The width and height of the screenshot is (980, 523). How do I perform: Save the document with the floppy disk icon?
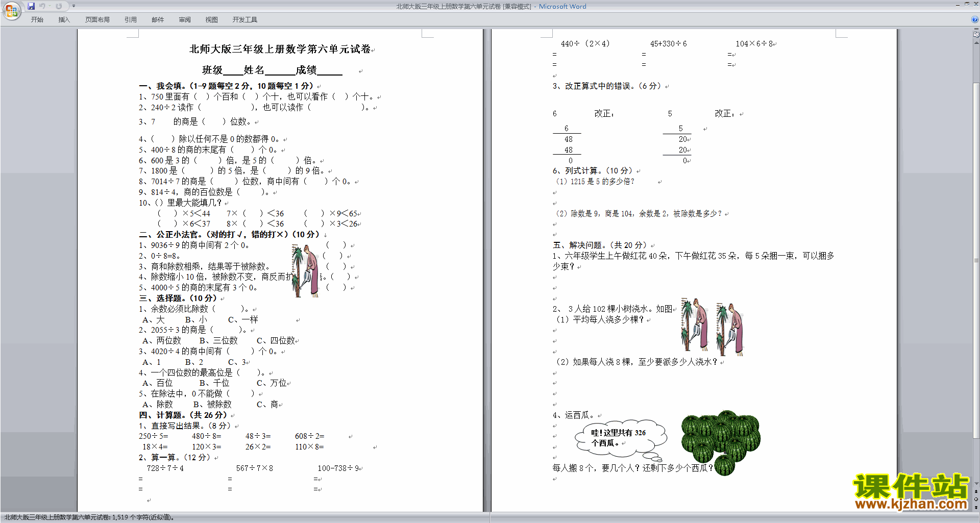pos(31,6)
